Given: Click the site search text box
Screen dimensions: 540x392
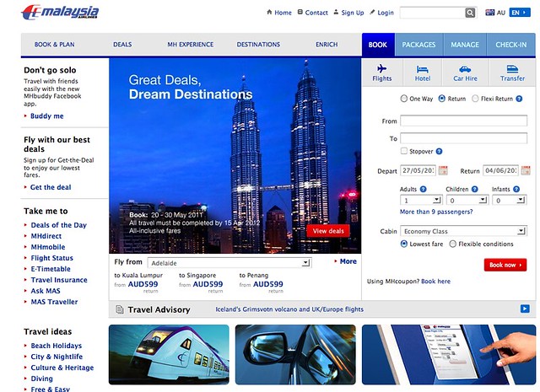Looking at the screenshot, I should tap(432, 13).
